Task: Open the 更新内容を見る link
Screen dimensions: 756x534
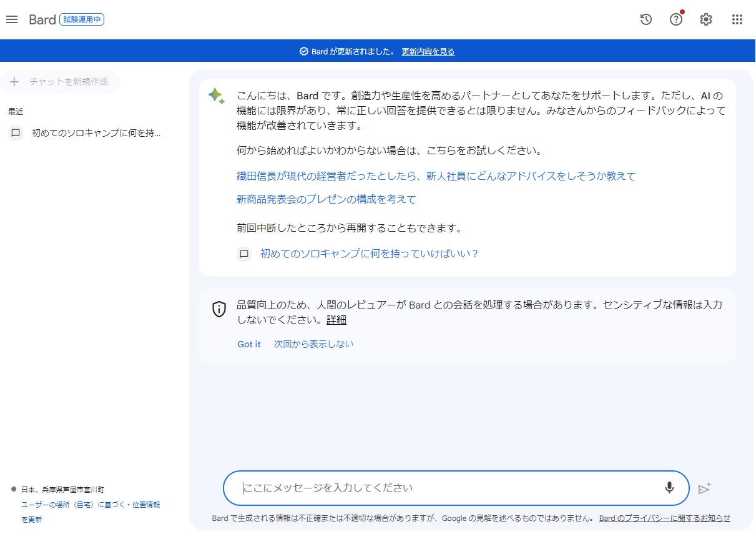Action: 428,52
